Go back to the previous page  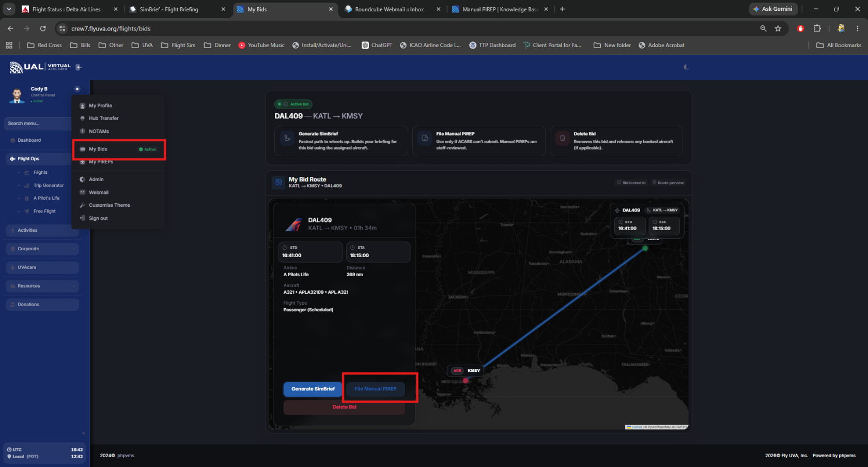(x=10, y=28)
